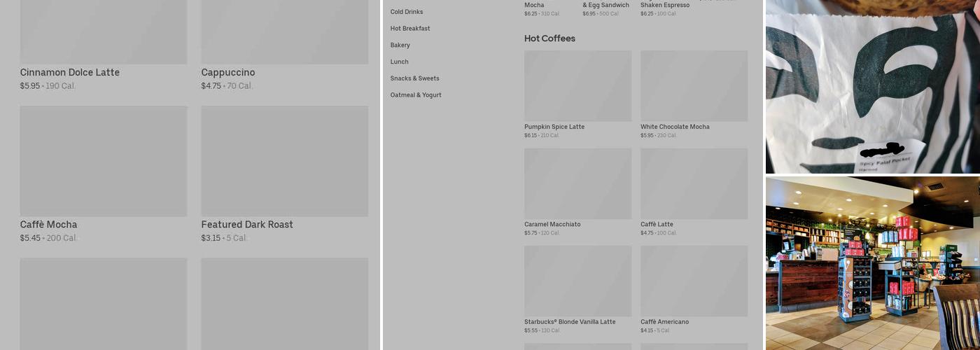Click the $5.75 • 120 Cal. price line
980x350 pixels.
point(542,233)
